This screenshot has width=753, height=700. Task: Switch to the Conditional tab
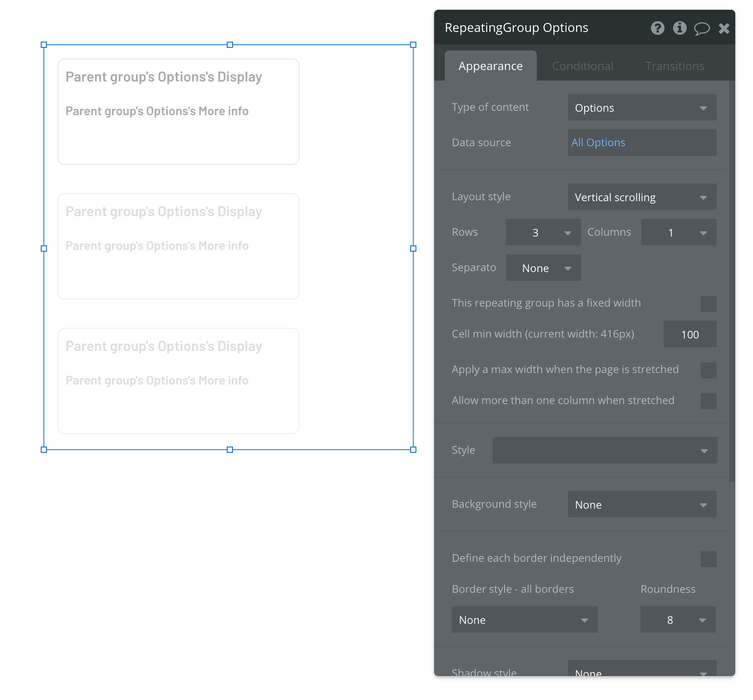[582, 66]
